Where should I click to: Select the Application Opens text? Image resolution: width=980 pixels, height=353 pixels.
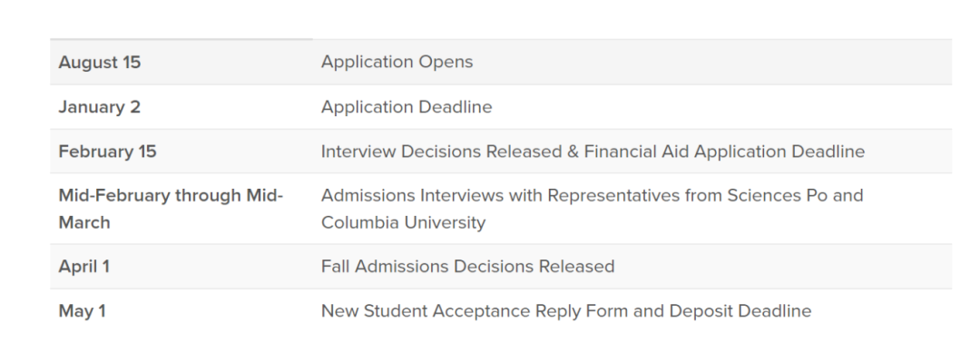(x=397, y=62)
